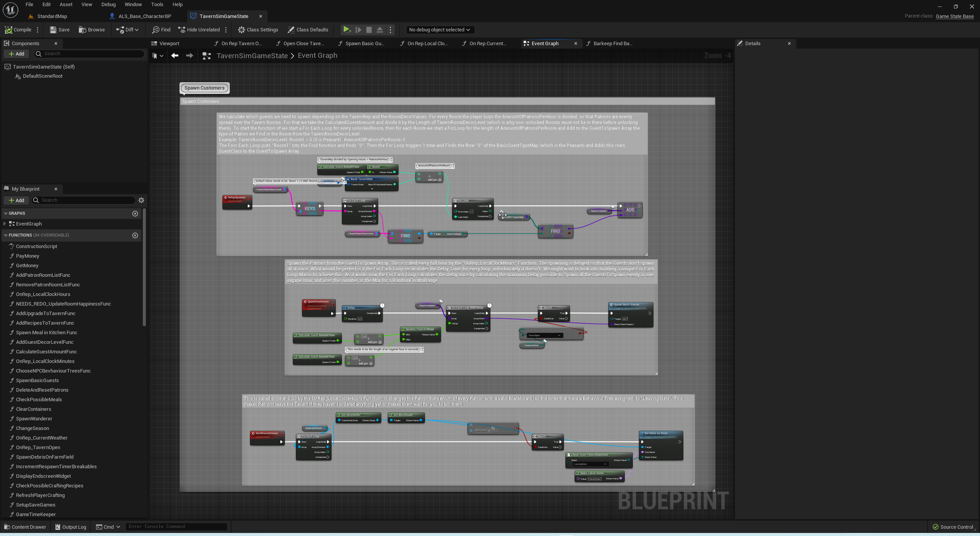Viewport: 980px width, 536px height.
Task: Open the debug object dropdown
Action: coord(439,29)
